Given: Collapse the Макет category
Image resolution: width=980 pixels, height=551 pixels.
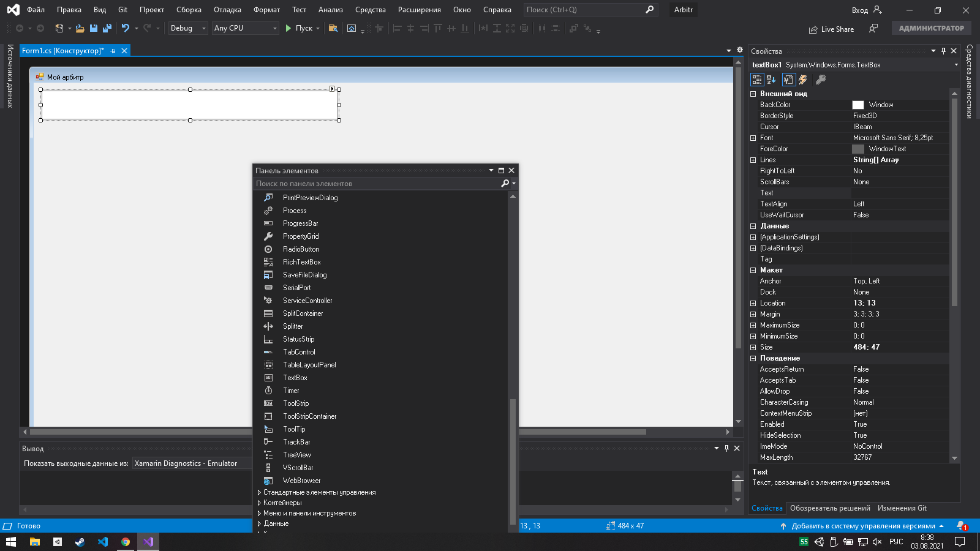Looking at the screenshot, I should pos(753,270).
